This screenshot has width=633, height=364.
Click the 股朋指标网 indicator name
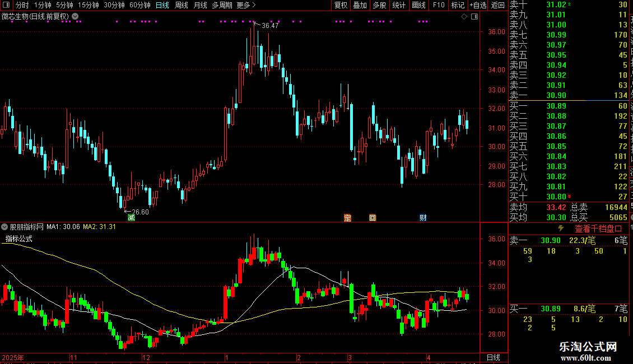tap(27, 227)
